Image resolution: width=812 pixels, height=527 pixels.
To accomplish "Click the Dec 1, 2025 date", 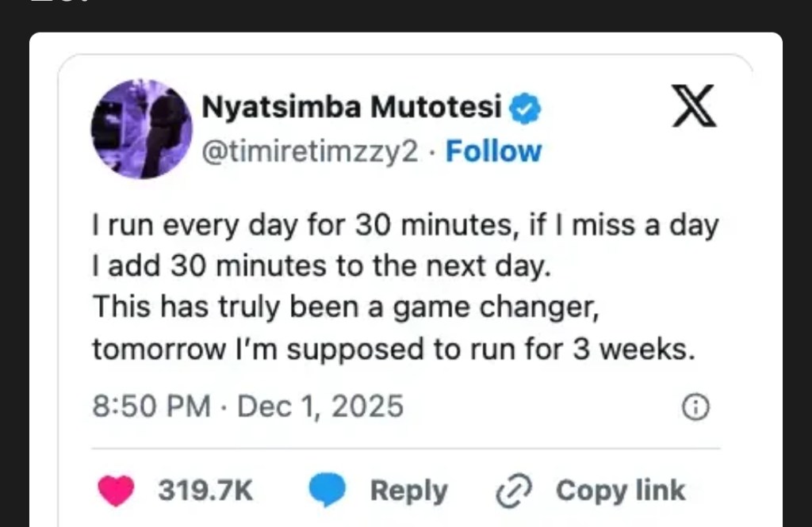I will (x=320, y=407).
